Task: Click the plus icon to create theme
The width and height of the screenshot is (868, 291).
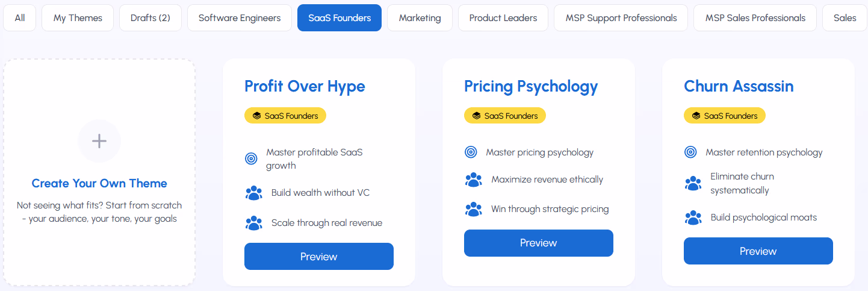Action: pyautogui.click(x=99, y=142)
